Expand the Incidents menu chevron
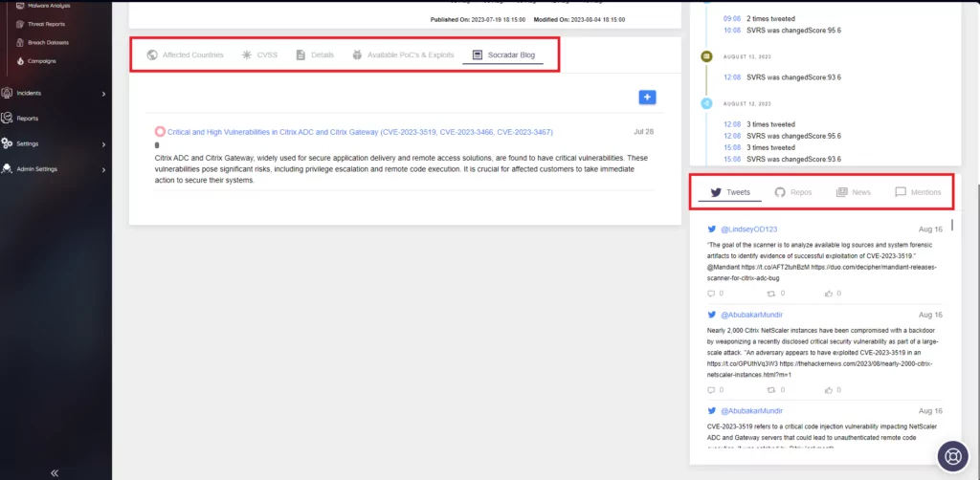The height and width of the screenshot is (480, 980). (x=103, y=94)
